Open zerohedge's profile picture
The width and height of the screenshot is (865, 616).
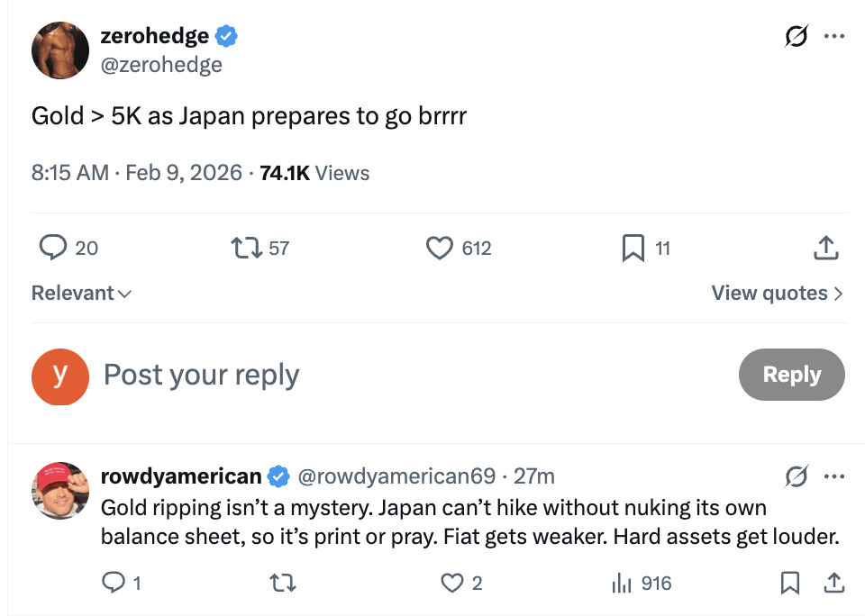coord(60,50)
